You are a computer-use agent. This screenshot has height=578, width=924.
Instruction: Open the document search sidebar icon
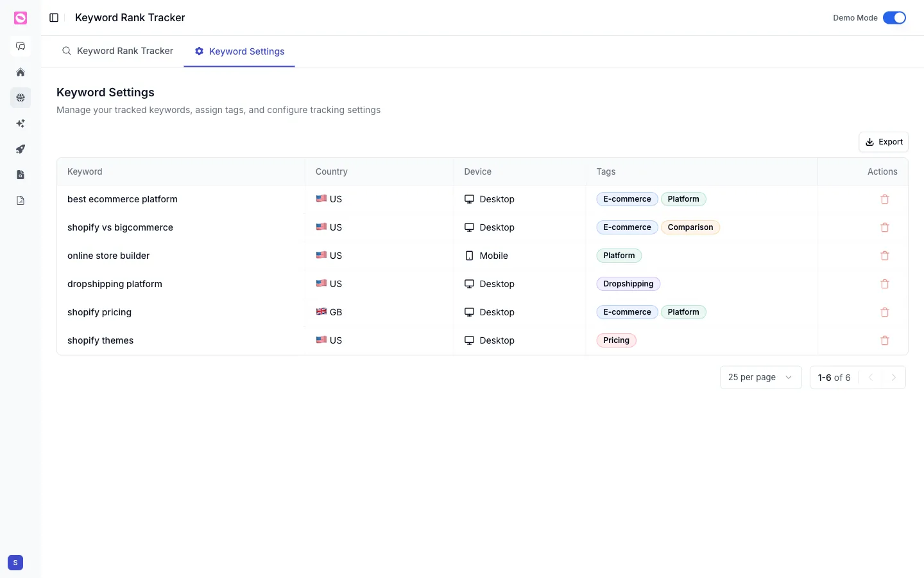(21, 175)
